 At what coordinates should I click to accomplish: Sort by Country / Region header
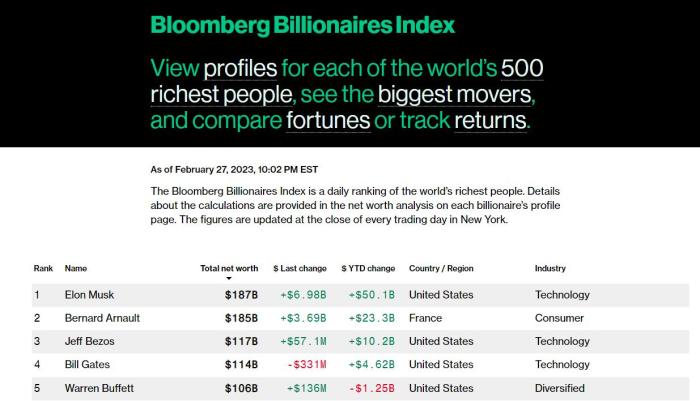(x=441, y=269)
